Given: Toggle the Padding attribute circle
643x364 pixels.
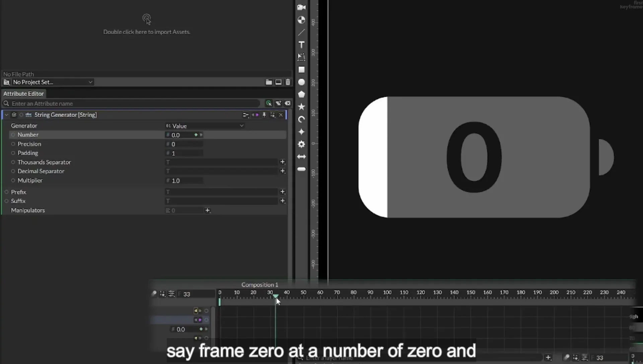Looking at the screenshot, I should click(13, 153).
